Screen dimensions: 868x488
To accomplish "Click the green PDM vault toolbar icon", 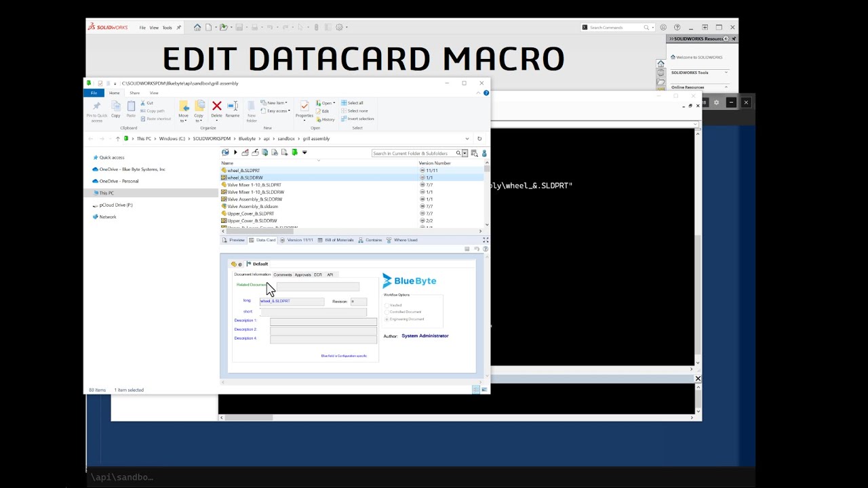I will click(294, 152).
